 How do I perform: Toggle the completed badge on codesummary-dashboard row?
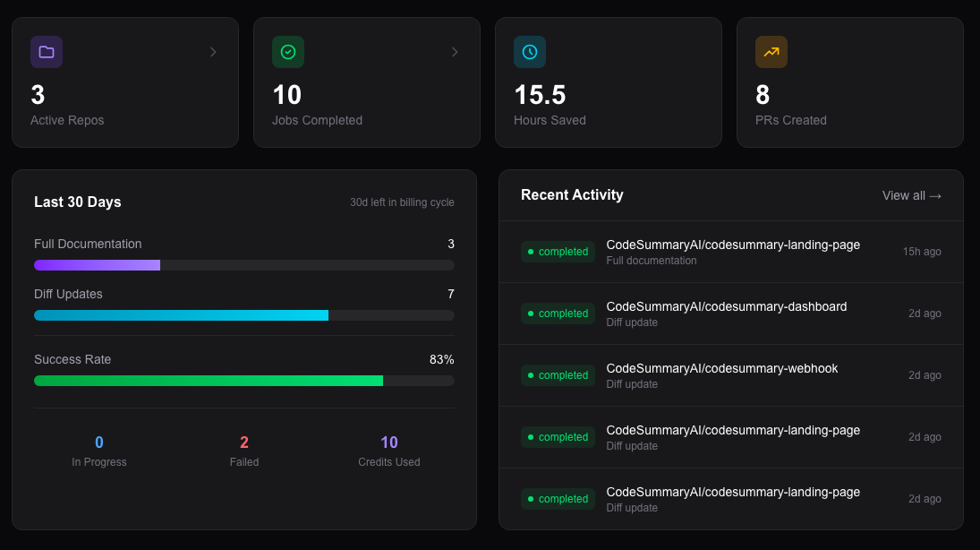[x=558, y=314]
